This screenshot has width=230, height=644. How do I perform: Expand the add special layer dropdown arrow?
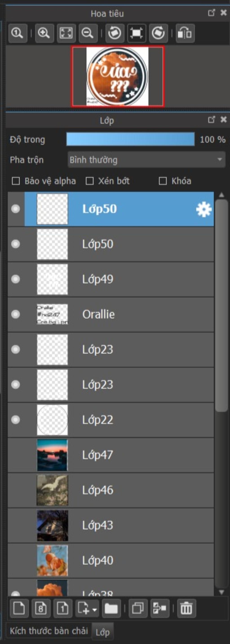(95, 610)
